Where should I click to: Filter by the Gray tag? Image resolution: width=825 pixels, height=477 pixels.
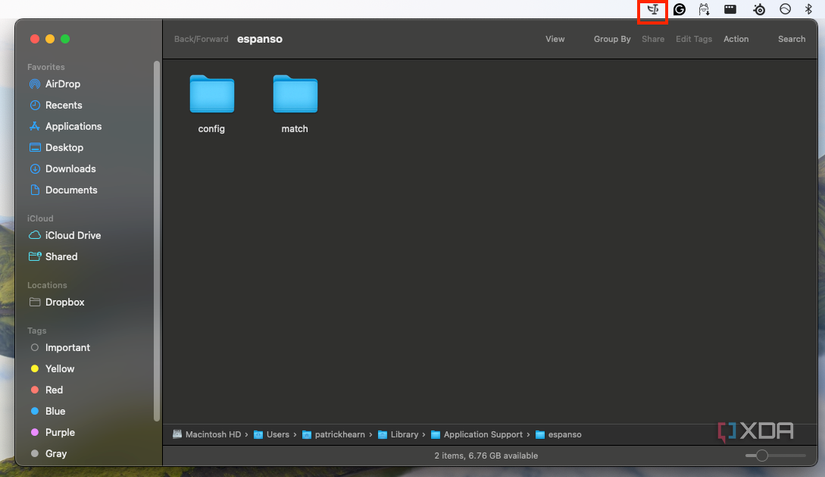pyautogui.click(x=55, y=453)
